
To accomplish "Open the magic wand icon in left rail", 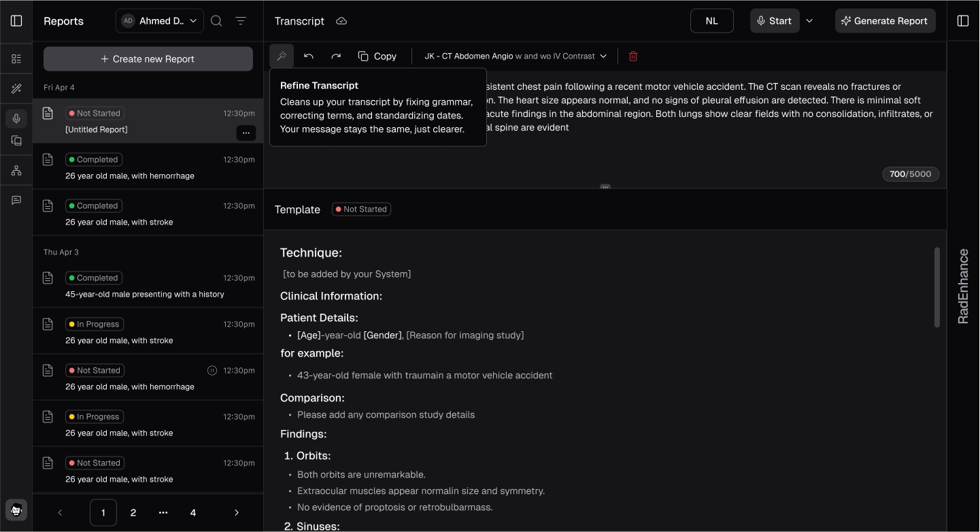I will pyautogui.click(x=16, y=89).
